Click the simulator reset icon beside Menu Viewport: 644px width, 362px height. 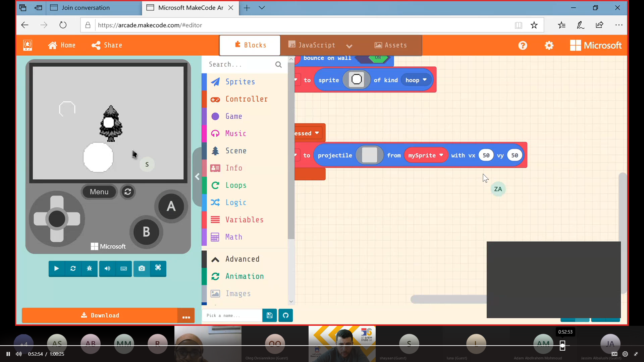128,192
